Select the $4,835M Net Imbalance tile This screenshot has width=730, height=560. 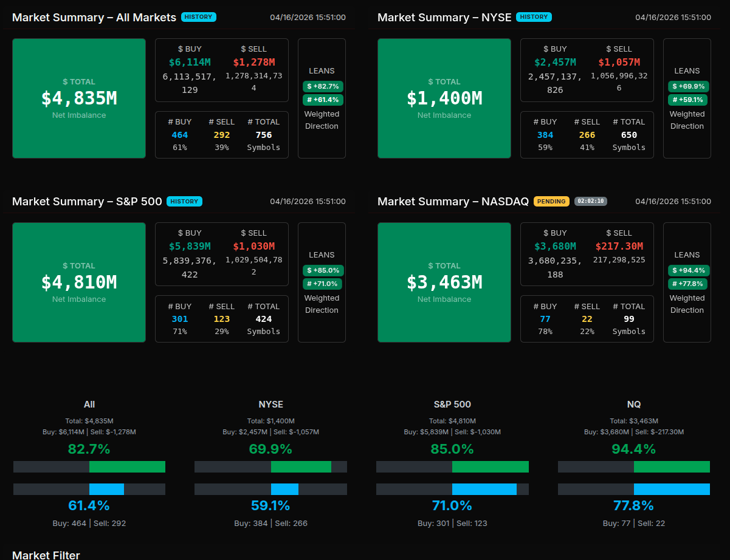79,98
